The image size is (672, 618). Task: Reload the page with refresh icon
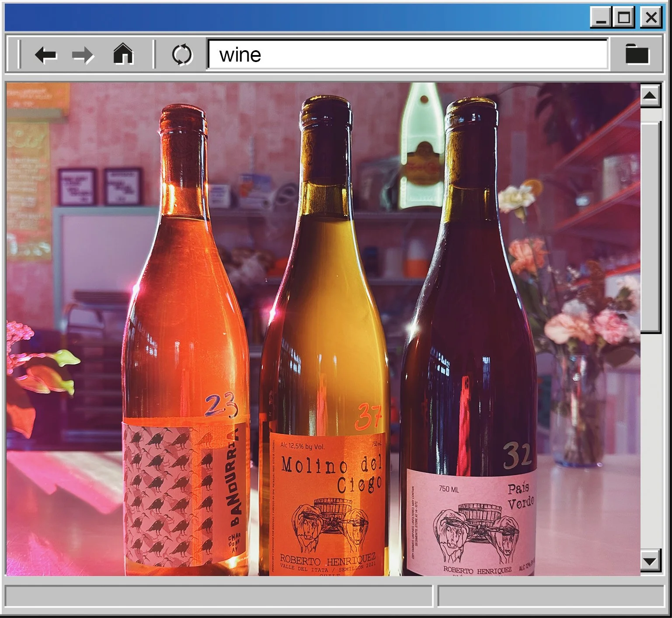[182, 55]
